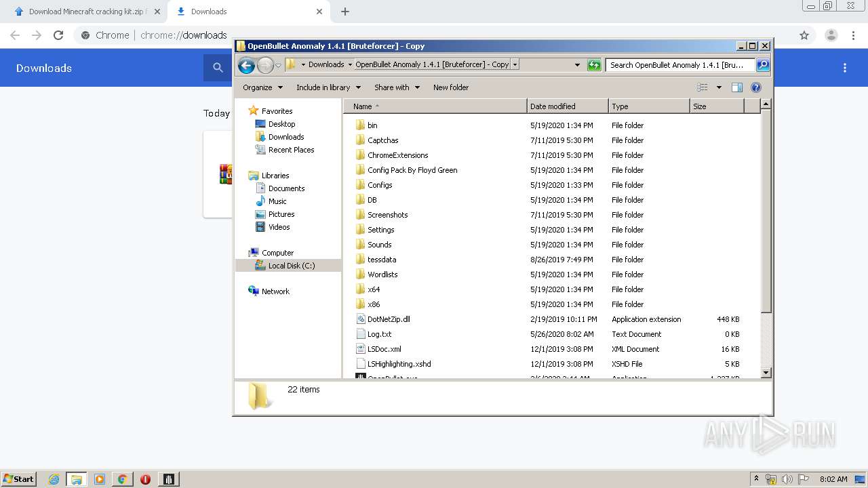Screen dimensions: 868x488
Task: Select the Videos library
Action: [279, 227]
